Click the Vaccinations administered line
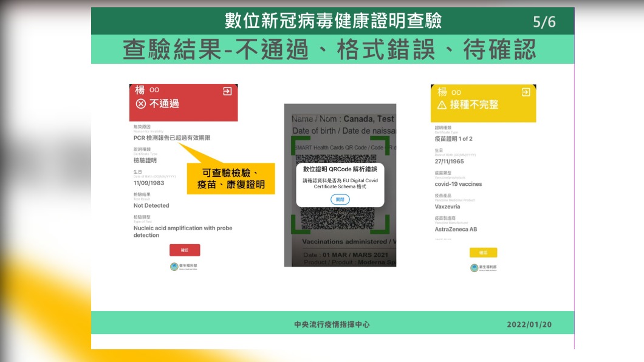The image size is (644, 362). pos(349,242)
